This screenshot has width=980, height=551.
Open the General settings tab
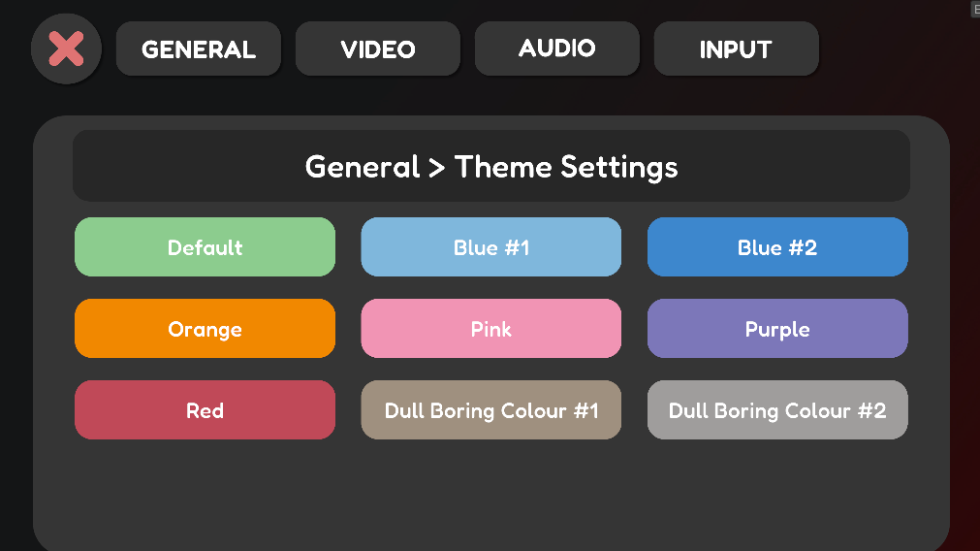click(x=199, y=49)
